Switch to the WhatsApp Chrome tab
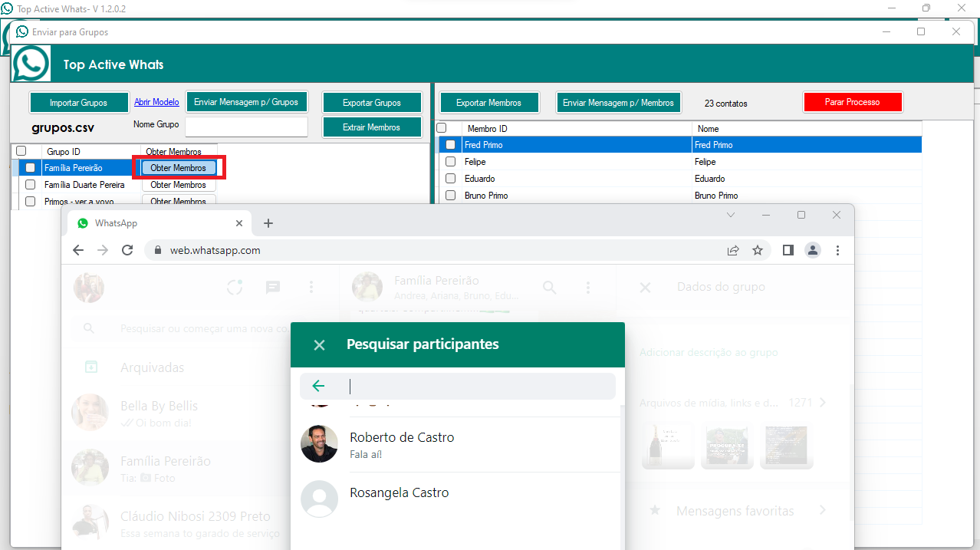 [x=161, y=223]
